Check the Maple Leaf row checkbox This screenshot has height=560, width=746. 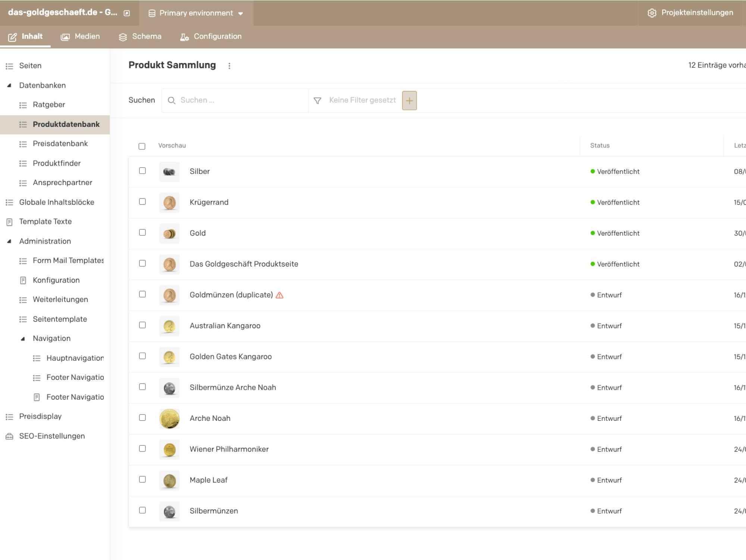click(142, 479)
